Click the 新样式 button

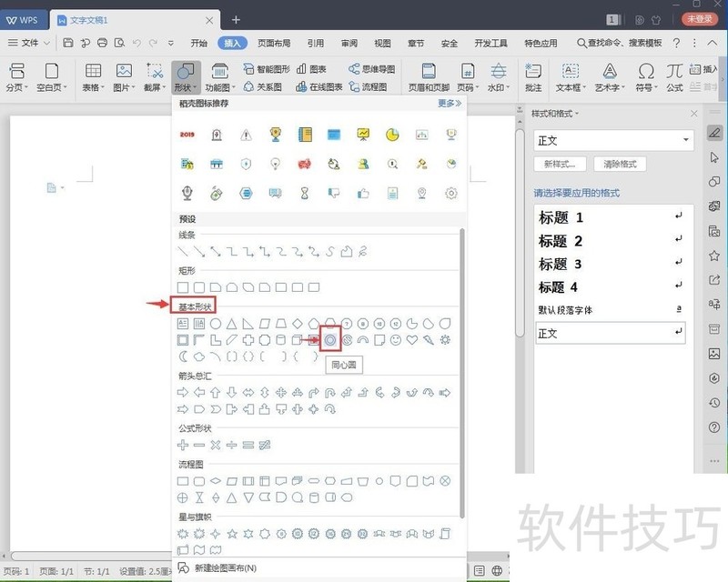[x=560, y=164]
